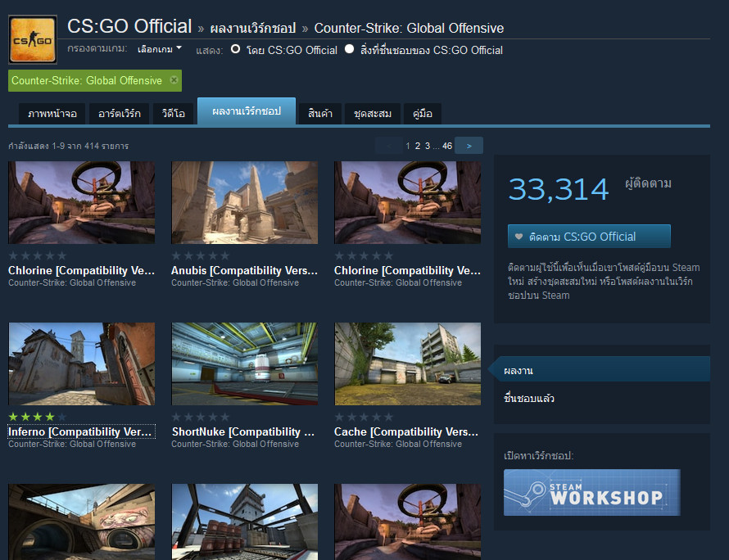This screenshot has width=729, height=560.
Task: Open Cache [Compatibility Version] title link
Action: click(406, 431)
